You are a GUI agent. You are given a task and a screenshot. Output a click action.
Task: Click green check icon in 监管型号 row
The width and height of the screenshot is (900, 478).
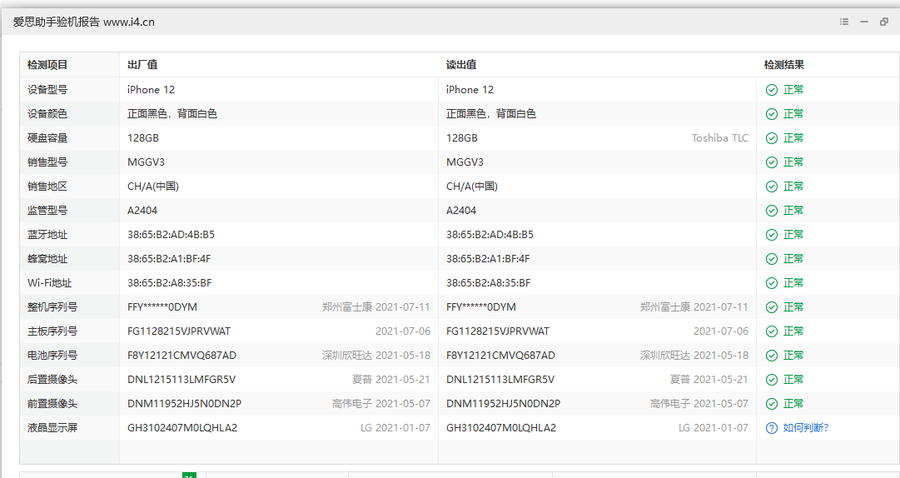coord(771,210)
